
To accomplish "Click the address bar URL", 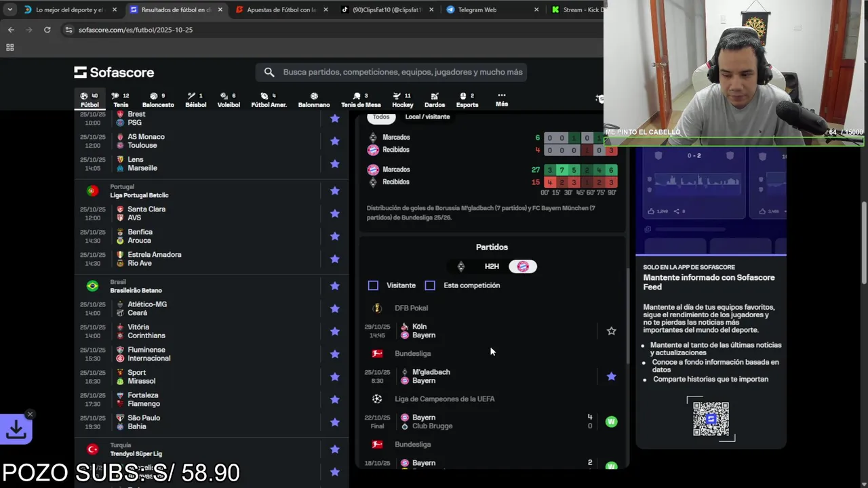I will pos(136,30).
